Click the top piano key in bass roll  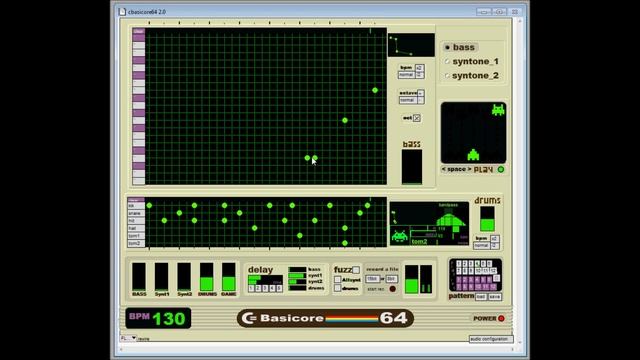click(138, 38)
